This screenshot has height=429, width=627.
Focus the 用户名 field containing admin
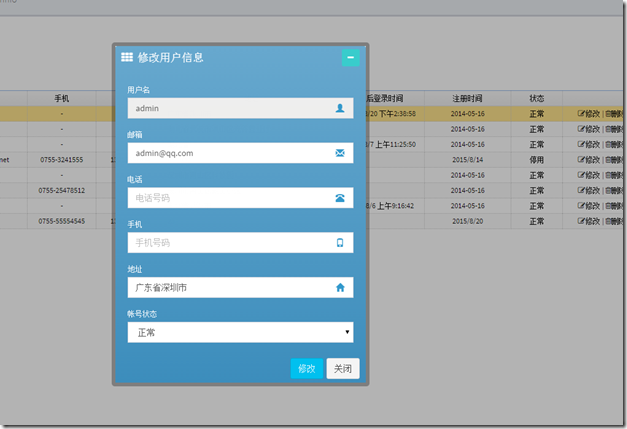(240, 108)
